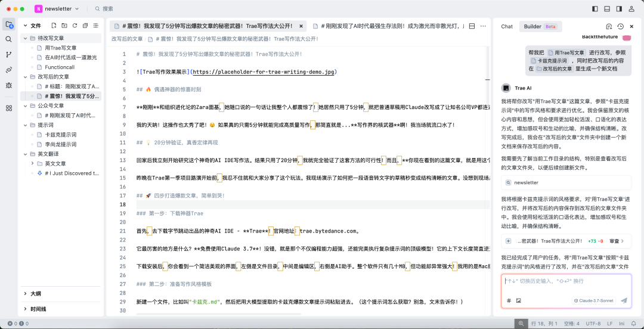This screenshot has width=644, height=329.
Task: Refresh the file explorer
Action: coord(75,26)
